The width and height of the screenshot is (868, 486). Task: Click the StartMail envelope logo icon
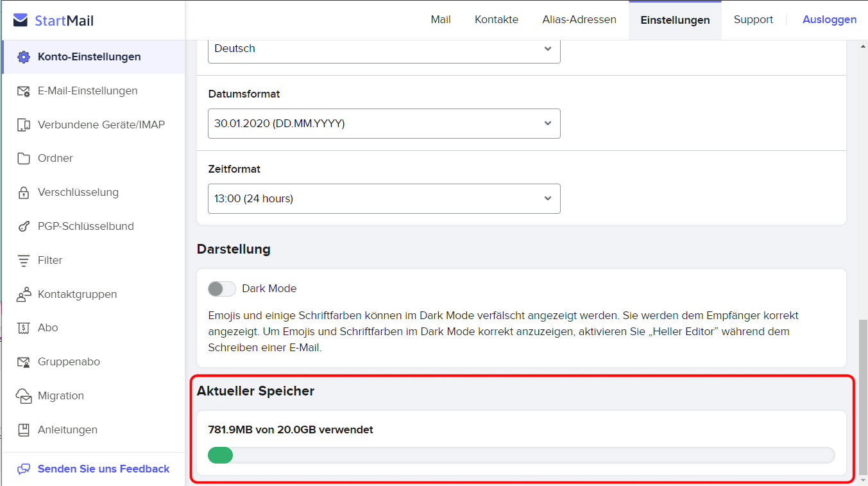(21, 21)
